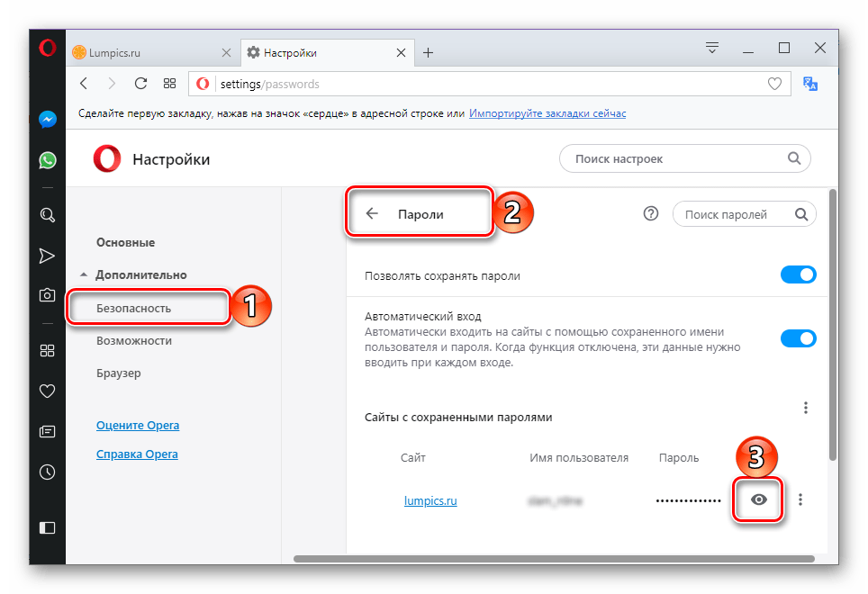Collapse the Дополнительно section
868x594 pixels.
[x=85, y=274]
